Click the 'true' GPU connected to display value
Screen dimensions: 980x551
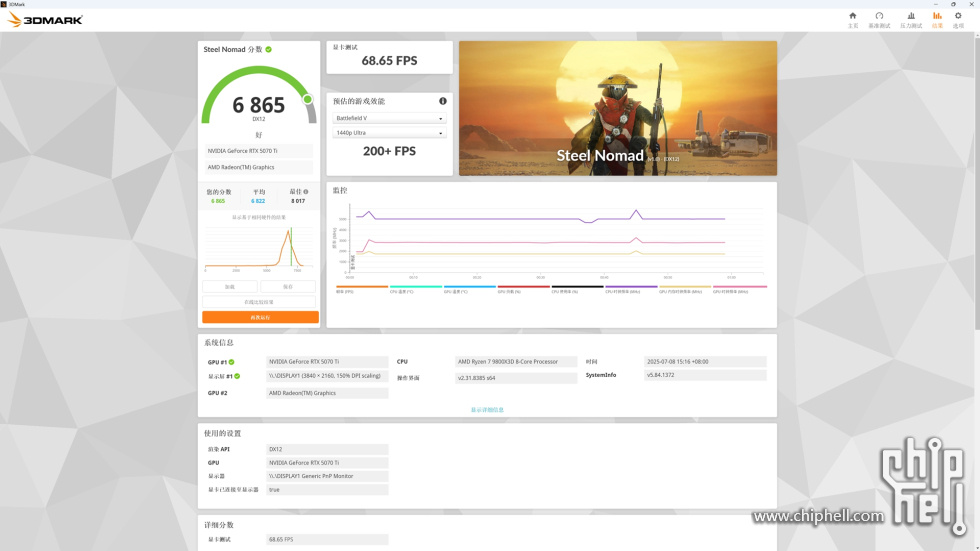click(327, 490)
